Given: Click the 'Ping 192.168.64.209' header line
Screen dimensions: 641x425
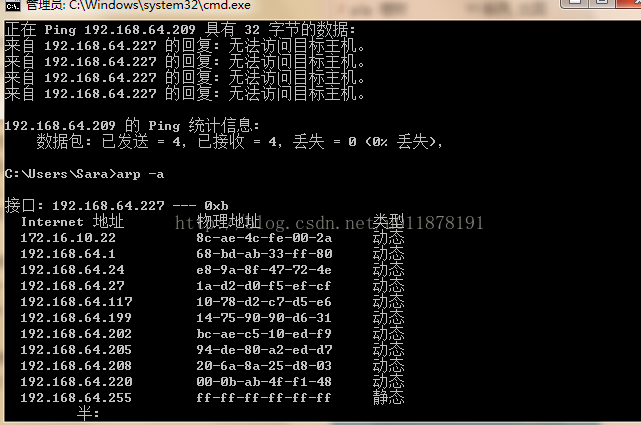Looking at the screenshot, I should click(180, 29).
